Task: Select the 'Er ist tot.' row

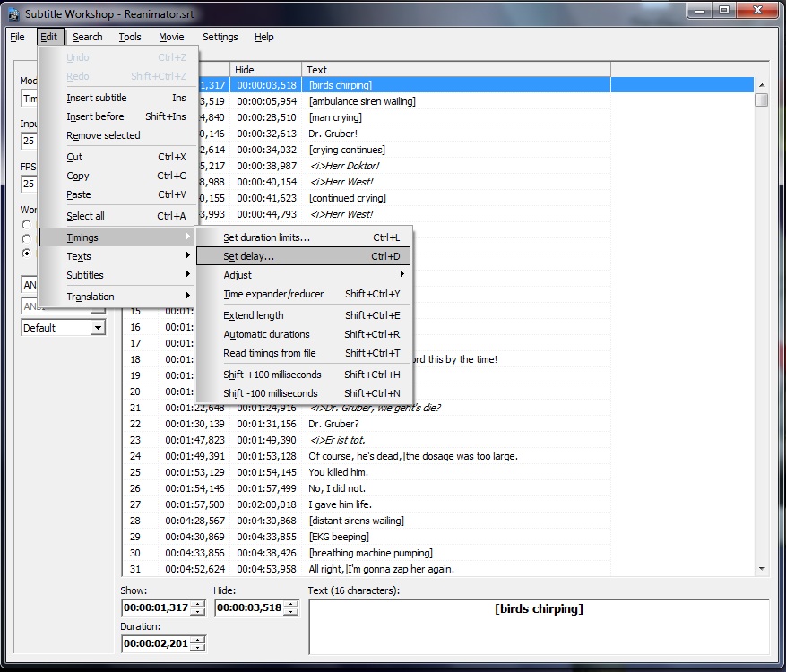Action: tap(438, 440)
